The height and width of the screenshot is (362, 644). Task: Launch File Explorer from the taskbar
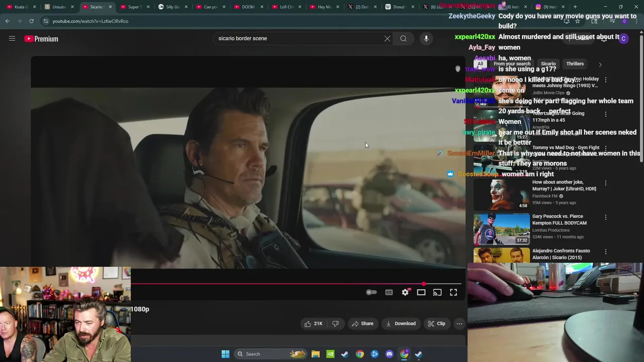315,354
